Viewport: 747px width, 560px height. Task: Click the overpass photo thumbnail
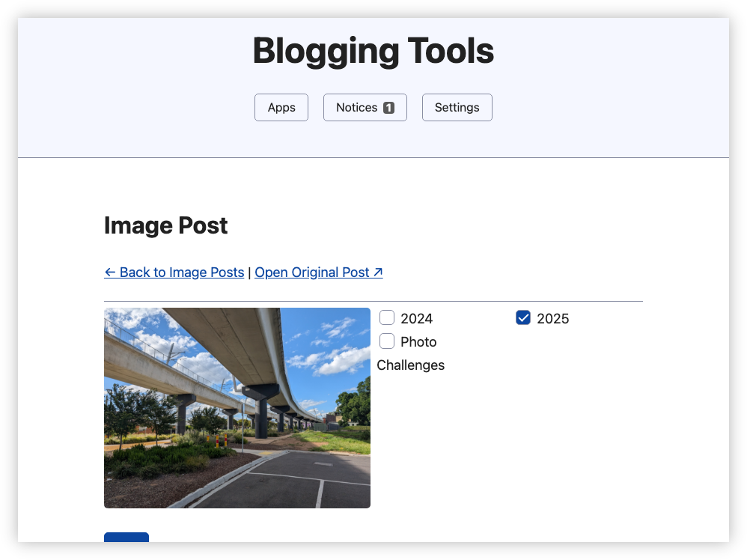tap(237, 407)
